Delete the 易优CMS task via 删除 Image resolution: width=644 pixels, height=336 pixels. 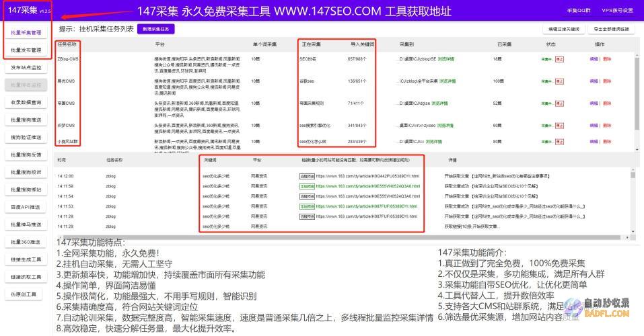[x=607, y=81]
